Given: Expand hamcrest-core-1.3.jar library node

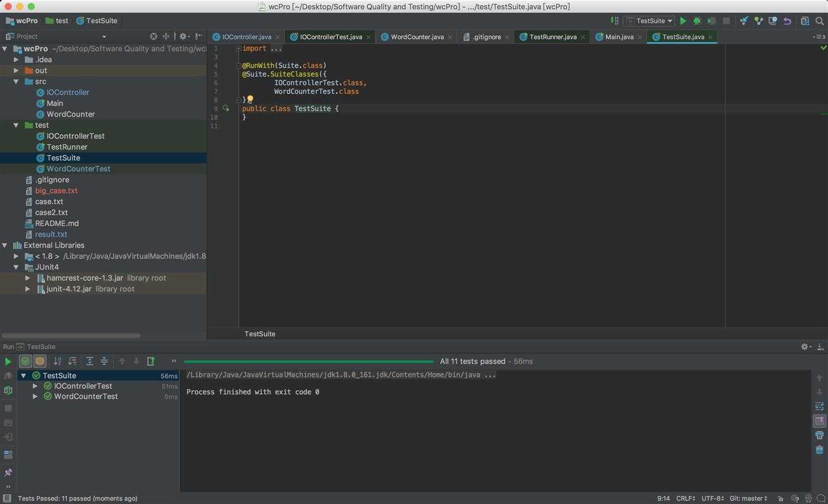Looking at the screenshot, I should [x=27, y=278].
